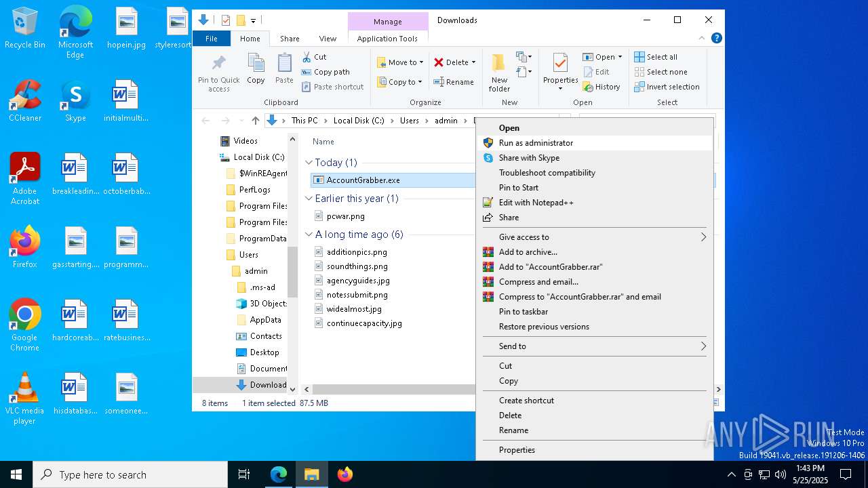Open Adobe Acrobat desktop icon
The height and width of the screenshot is (488, 868).
click(25, 179)
